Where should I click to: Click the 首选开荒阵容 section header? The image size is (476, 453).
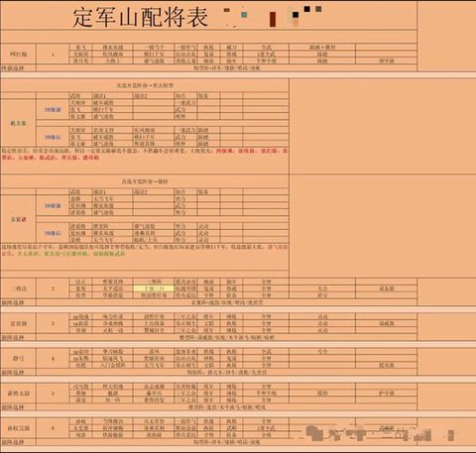coord(145,181)
